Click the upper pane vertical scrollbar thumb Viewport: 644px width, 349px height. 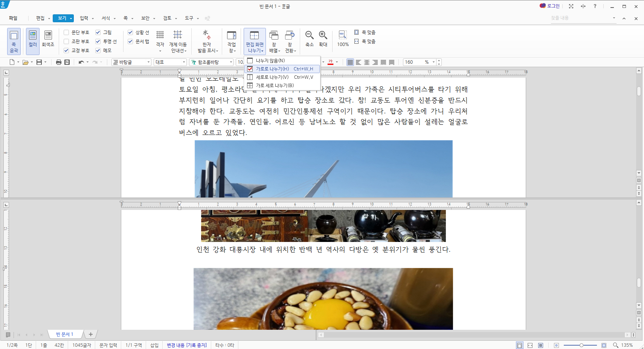[x=639, y=91]
